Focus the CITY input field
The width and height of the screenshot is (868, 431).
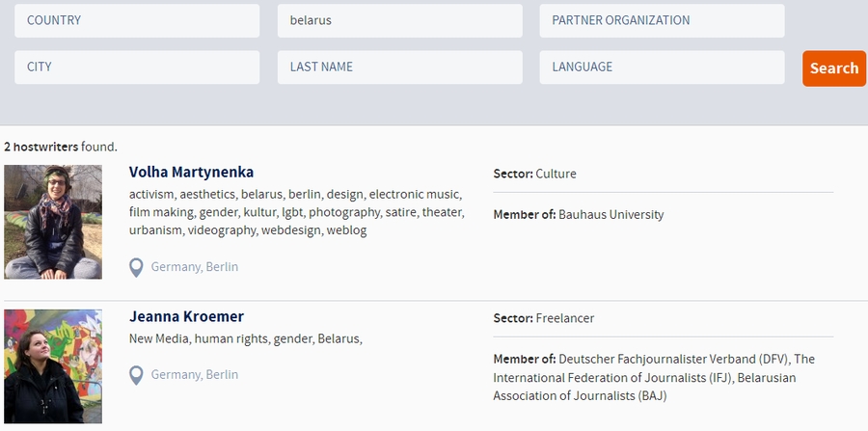pyautogui.click(x=137, y=67)
